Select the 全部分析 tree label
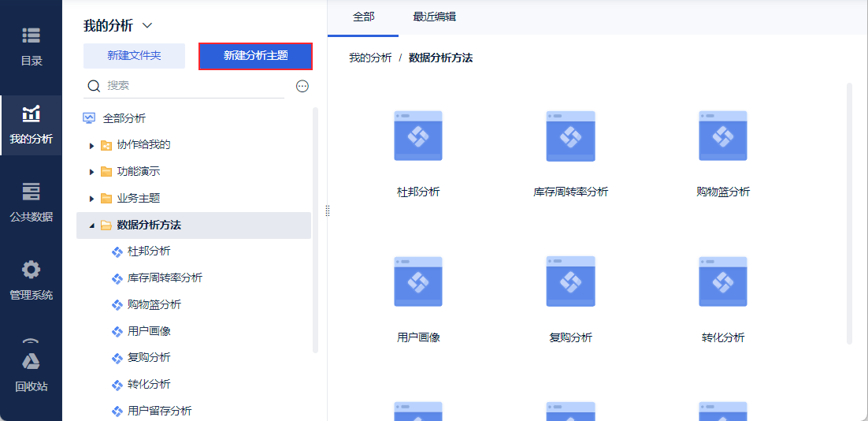 pyautogui.click(x=124, y=118)
